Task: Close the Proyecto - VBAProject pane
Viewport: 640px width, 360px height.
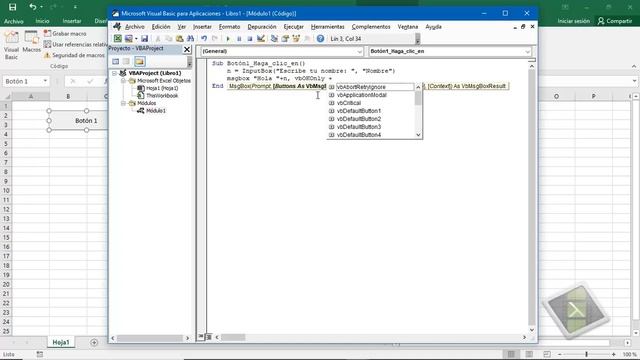Action: click(x=187, y=49)
